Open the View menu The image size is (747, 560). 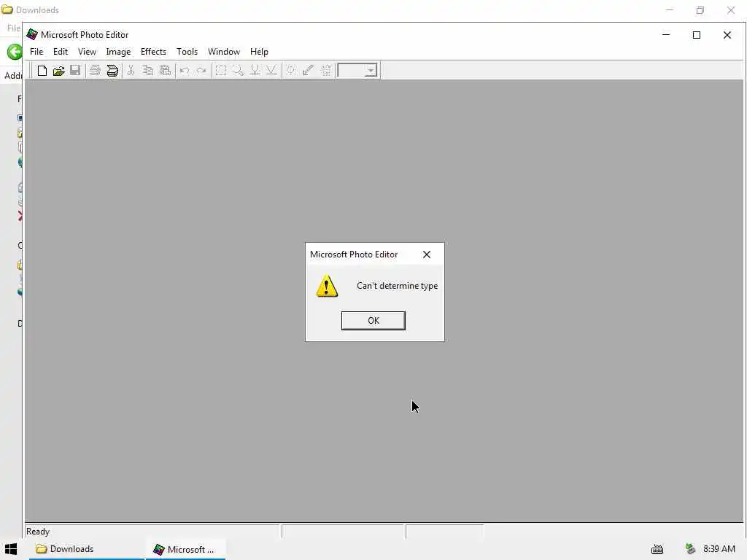(x=87, y=52)
